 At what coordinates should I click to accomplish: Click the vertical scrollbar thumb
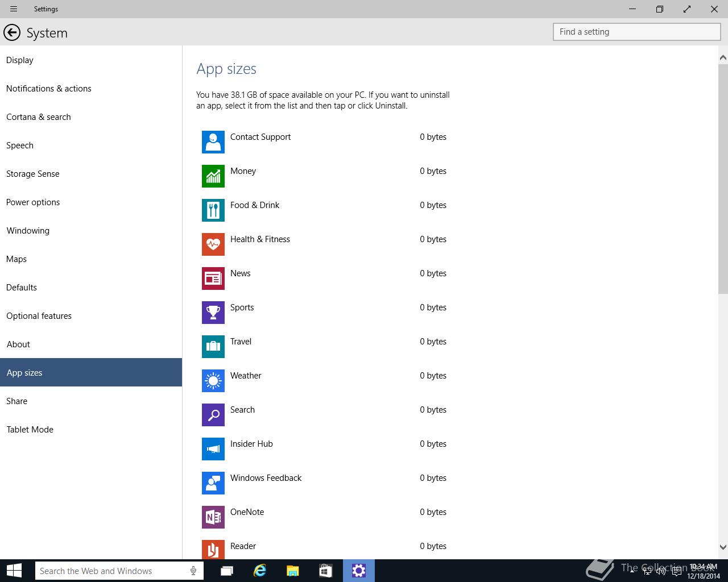pyautogui.click(x=723, y=179)
